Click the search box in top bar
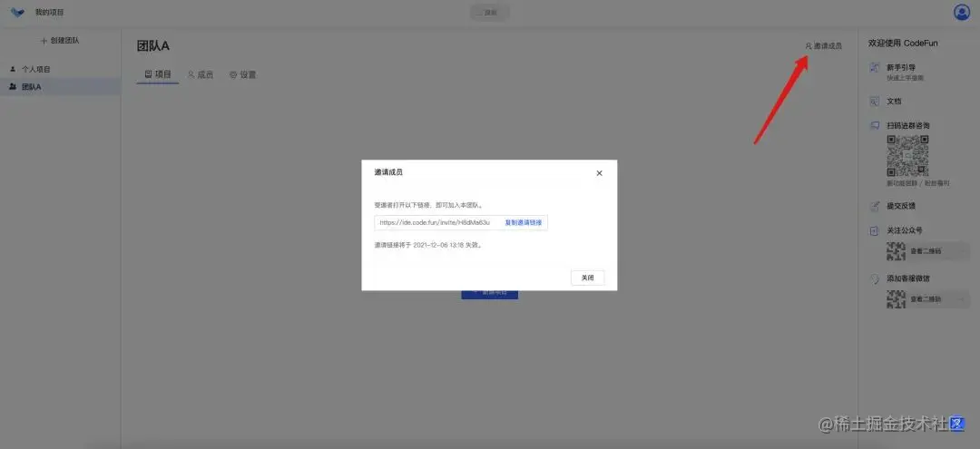The width and height of the screenshot is (980, 449). [489, 13]
